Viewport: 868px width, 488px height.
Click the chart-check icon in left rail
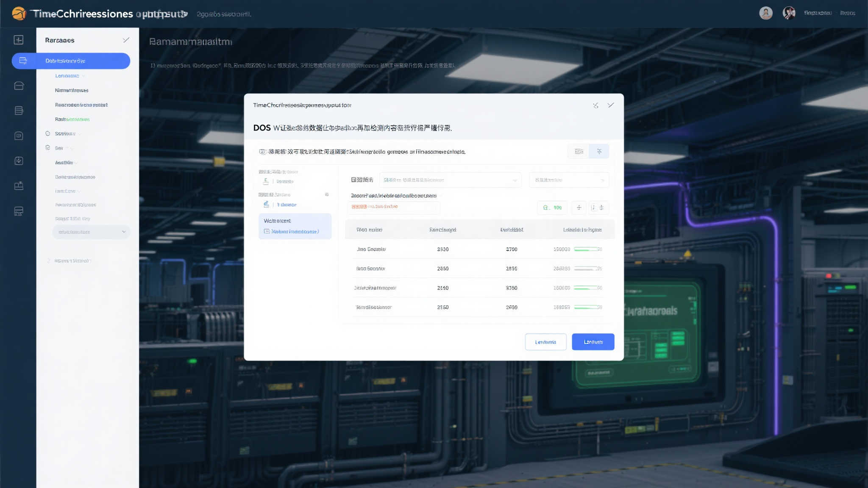(x=19, y=161)
